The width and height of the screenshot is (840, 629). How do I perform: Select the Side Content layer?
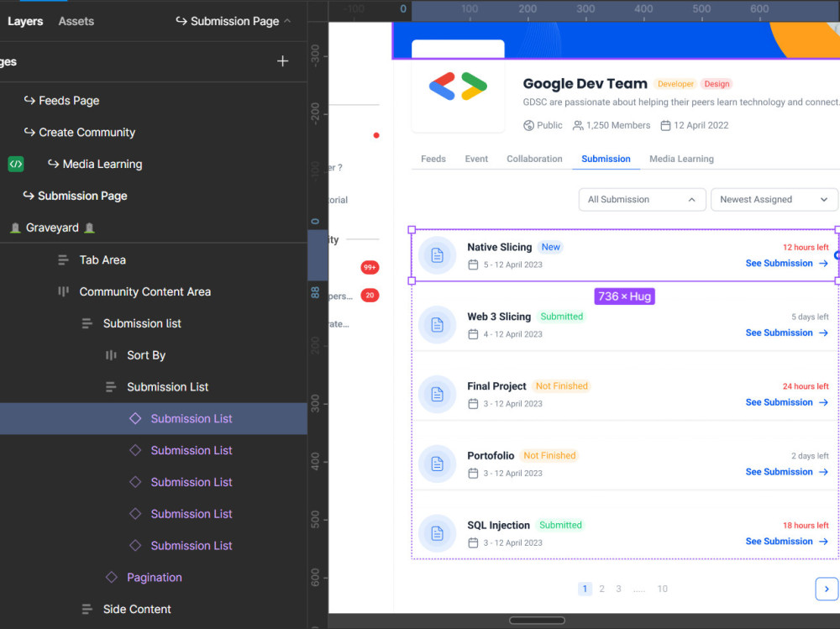(137, 609)
